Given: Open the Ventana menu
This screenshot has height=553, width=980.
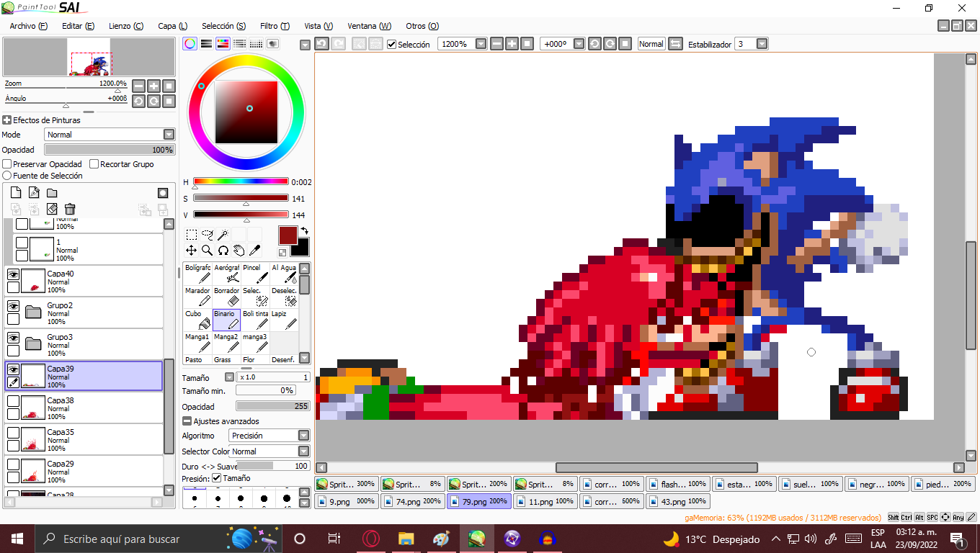Looking at the screenshot, I should pyautogui.click(x=369, y=26).
